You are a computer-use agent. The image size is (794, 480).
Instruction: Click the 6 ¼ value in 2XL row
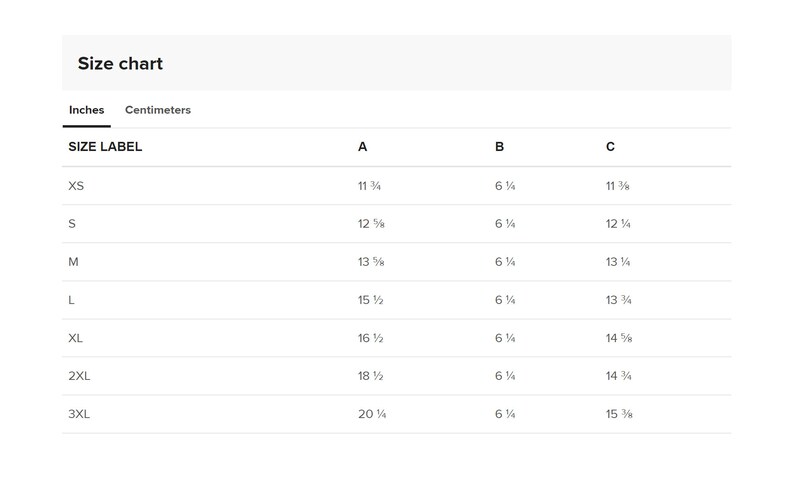(x=505, y=376)
